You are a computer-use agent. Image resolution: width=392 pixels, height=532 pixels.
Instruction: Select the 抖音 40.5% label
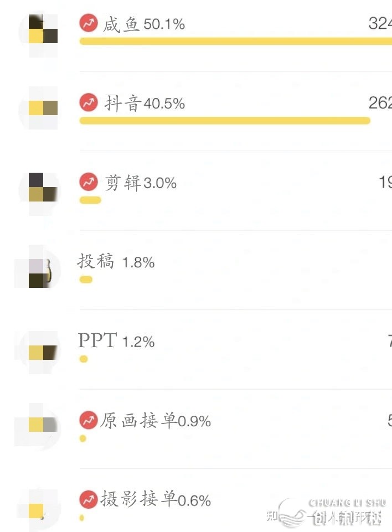tap(145, 103)
